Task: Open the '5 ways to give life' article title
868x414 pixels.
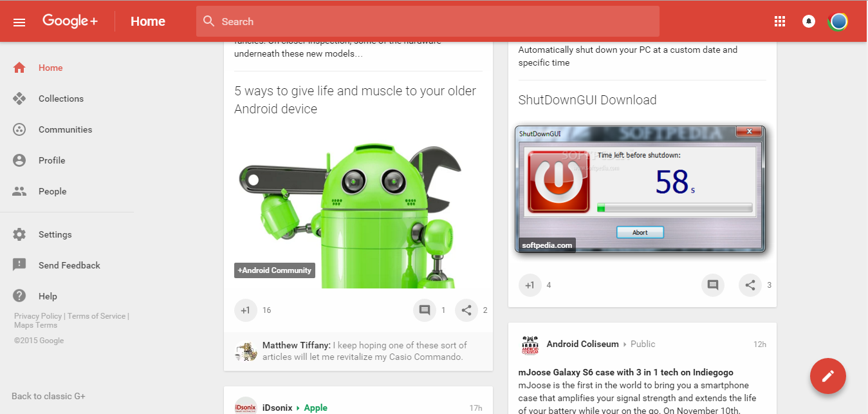Action: pyautogui.click(x=355, y=100)
